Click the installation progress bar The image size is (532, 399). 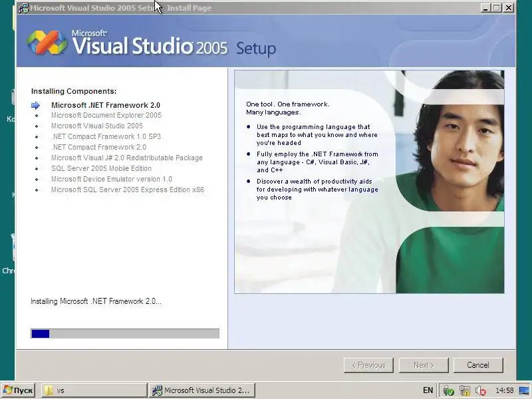(x=125, y=334)
